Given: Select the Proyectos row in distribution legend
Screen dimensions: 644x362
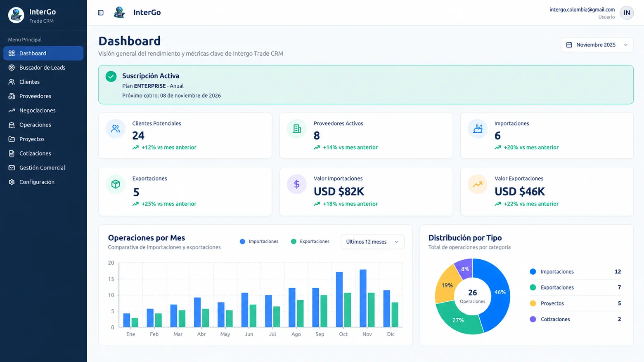Looking at the screenshot, I should click(x=575, y=303).
